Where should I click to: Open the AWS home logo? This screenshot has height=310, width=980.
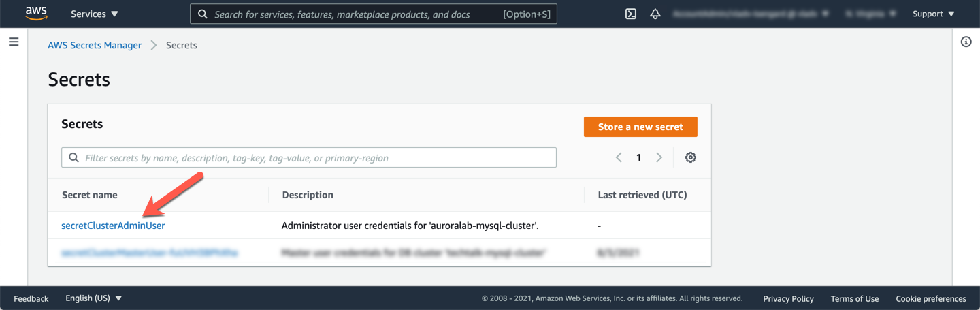[x=35, y=14]
